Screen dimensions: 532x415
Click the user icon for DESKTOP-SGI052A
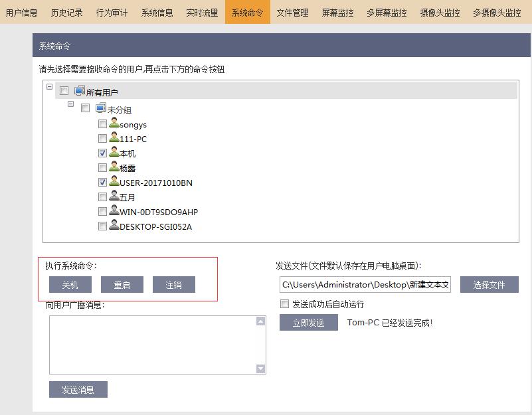(114, 226)
